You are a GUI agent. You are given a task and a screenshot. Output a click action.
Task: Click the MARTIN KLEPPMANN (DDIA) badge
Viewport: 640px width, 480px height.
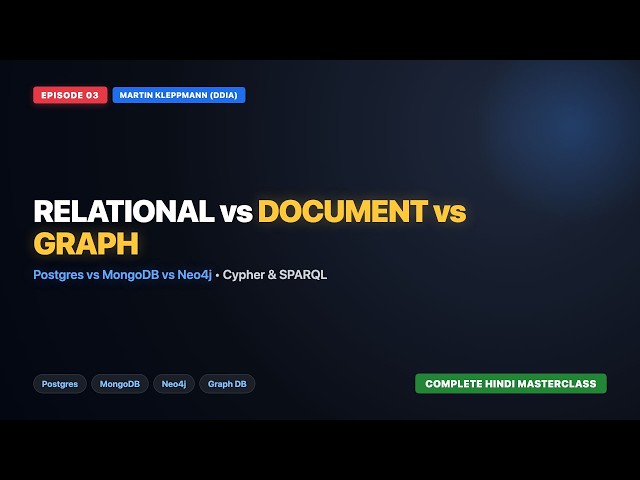179,95
